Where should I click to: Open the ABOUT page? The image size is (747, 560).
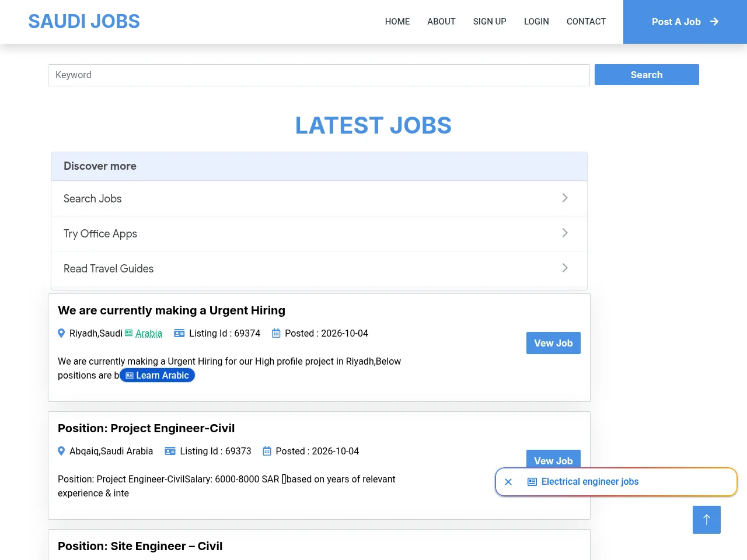coord(441,22)
